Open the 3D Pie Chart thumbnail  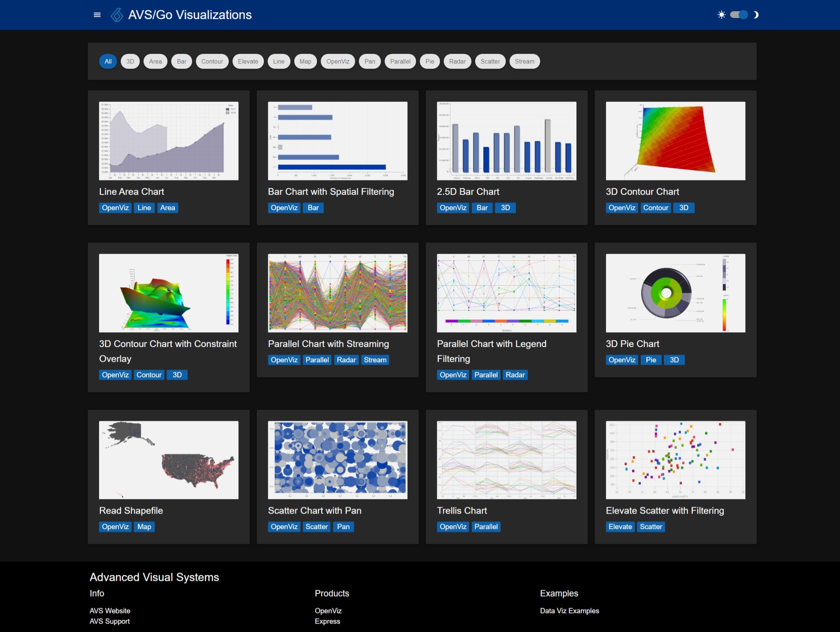(x=675, y=293)
